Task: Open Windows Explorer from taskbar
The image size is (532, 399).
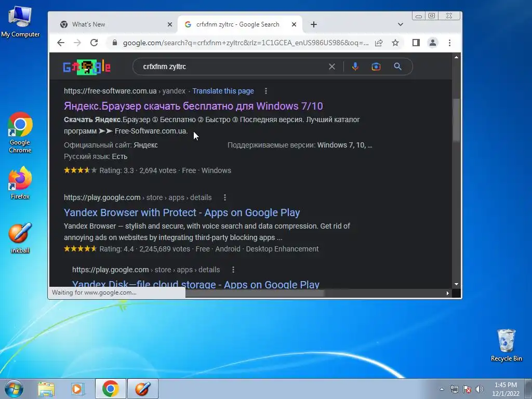Action: click(x=46, y=389)
